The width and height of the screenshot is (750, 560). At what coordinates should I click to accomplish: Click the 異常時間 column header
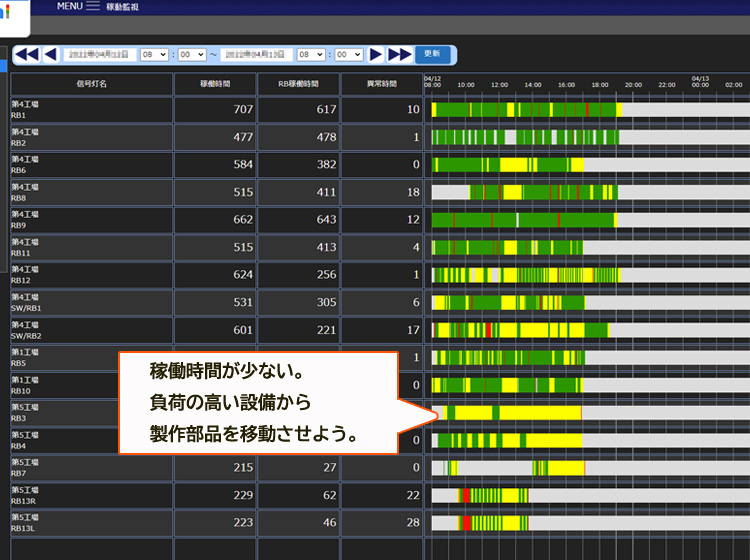tap(381, 84)
